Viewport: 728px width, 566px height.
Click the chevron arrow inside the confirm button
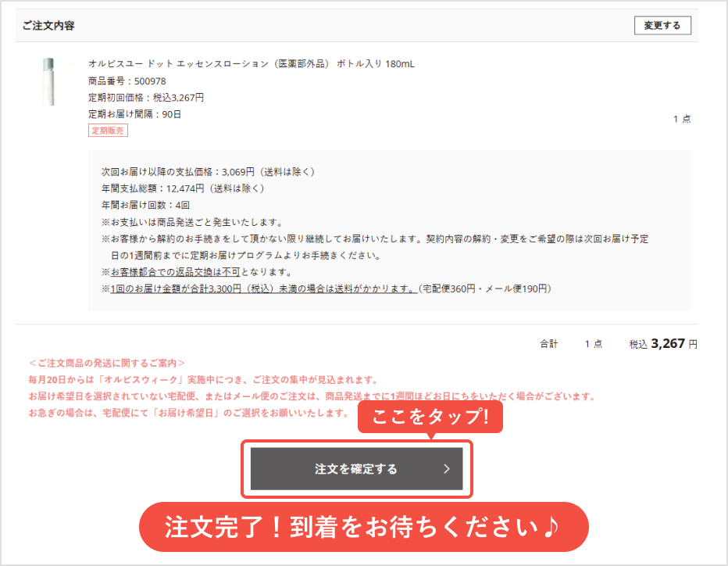[447, 469]
